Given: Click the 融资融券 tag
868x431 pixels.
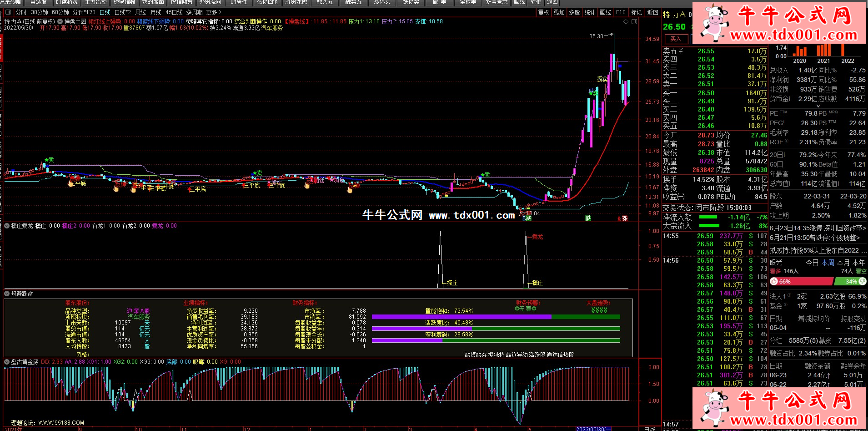Looking at the screenshot, I should 476,355.
